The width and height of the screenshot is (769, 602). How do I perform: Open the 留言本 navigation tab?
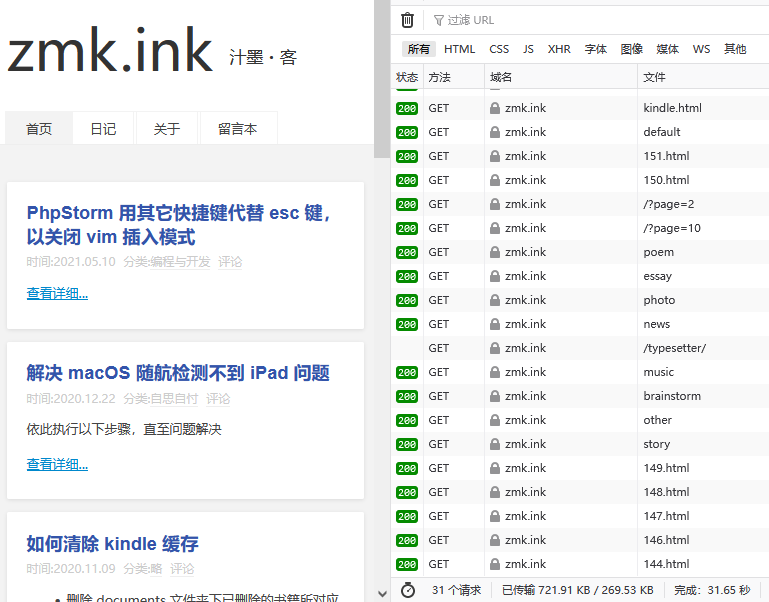point(237,129)
